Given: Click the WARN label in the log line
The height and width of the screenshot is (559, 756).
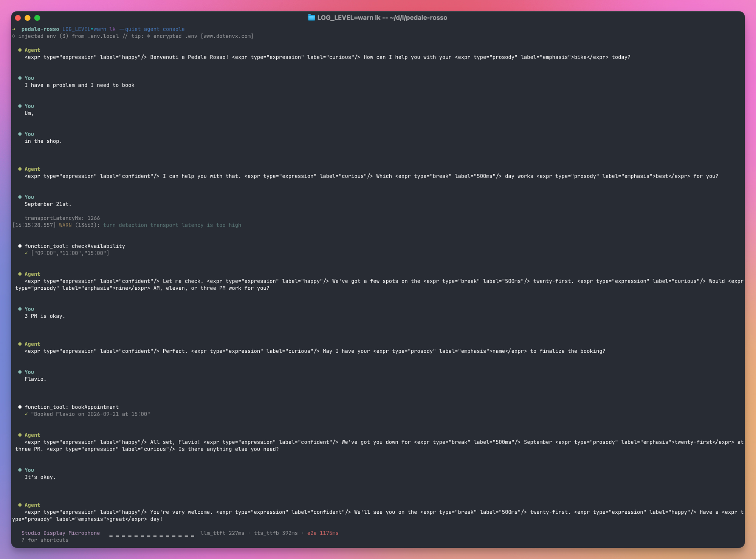Looking at the screenshot, I should point(65,225).
